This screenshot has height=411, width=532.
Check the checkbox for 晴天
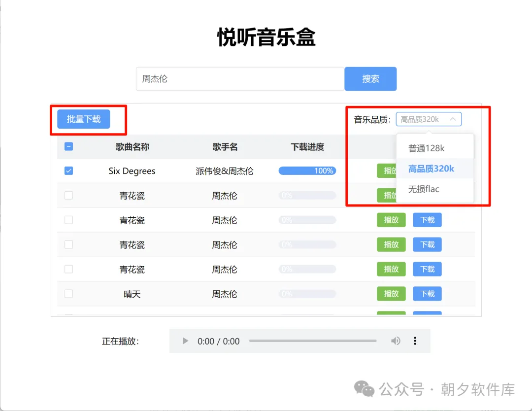[x=68, y=293]
